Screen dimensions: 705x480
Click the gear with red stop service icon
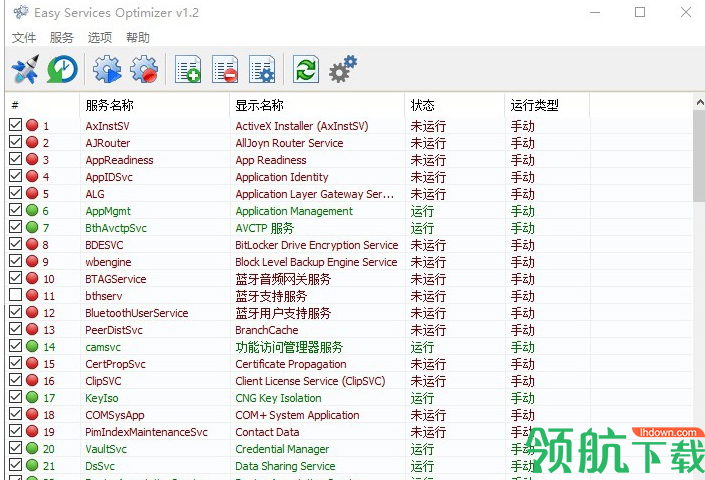click(x=144, y=69)
